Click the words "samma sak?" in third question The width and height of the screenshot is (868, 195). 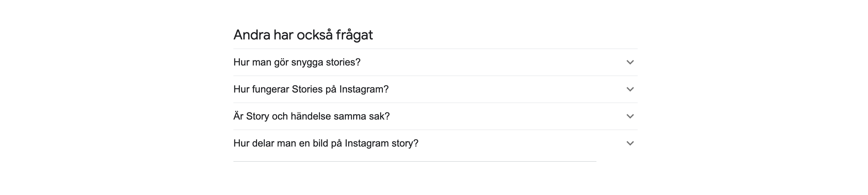click(x=361, y=116)
